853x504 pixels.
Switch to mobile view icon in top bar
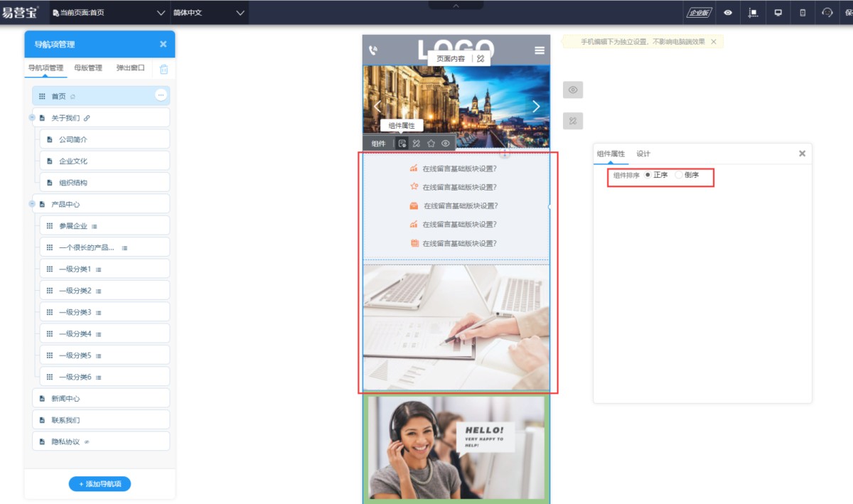[x=803, y=12]
